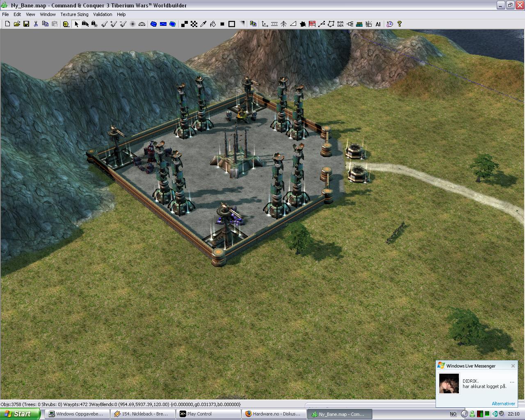This screenshot has height=420, width=525.
Task: Click the status bar object count text
Action: [x=121, y=404]
